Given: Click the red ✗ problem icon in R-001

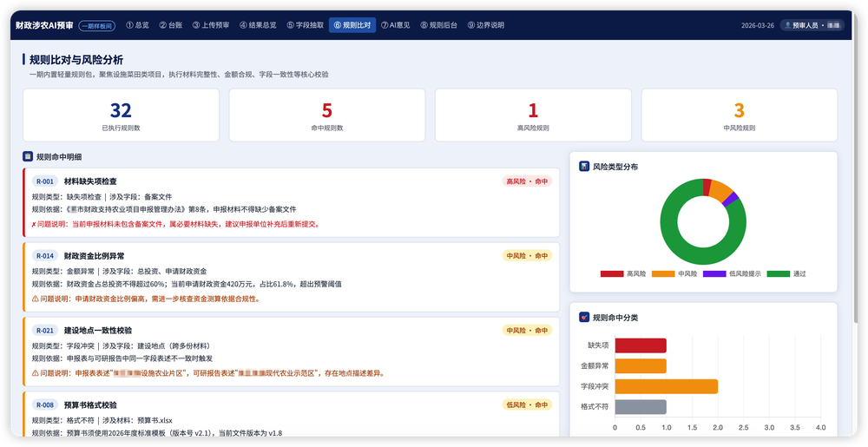Looking at the screenshot, I should tap(35, 224).
